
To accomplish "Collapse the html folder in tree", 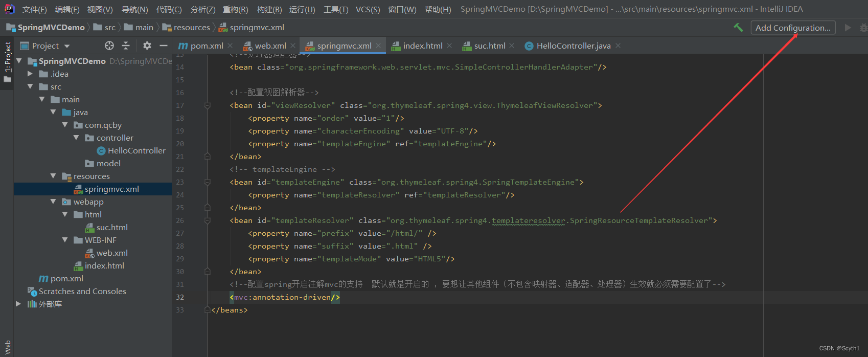I will pos(65,214).
